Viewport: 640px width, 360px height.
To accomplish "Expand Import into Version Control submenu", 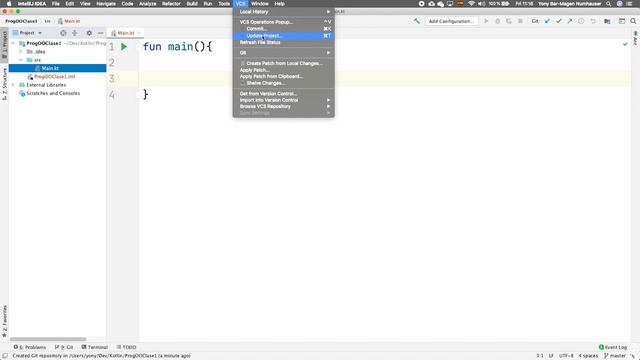I will 284,100.
